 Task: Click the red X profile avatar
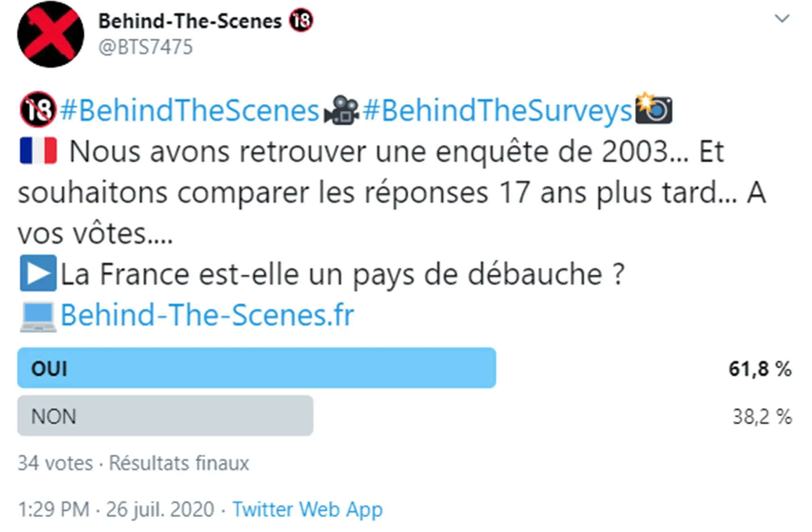[x=50, y=34]
